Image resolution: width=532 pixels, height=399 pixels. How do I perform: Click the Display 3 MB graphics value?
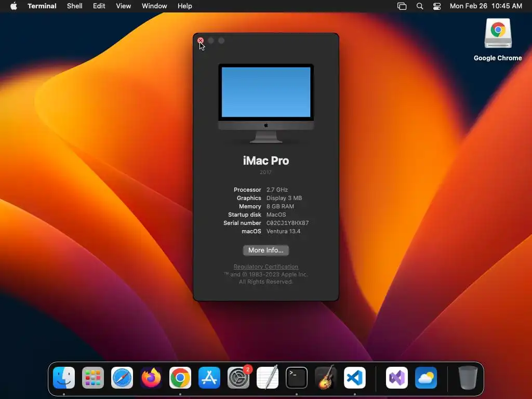284,198
